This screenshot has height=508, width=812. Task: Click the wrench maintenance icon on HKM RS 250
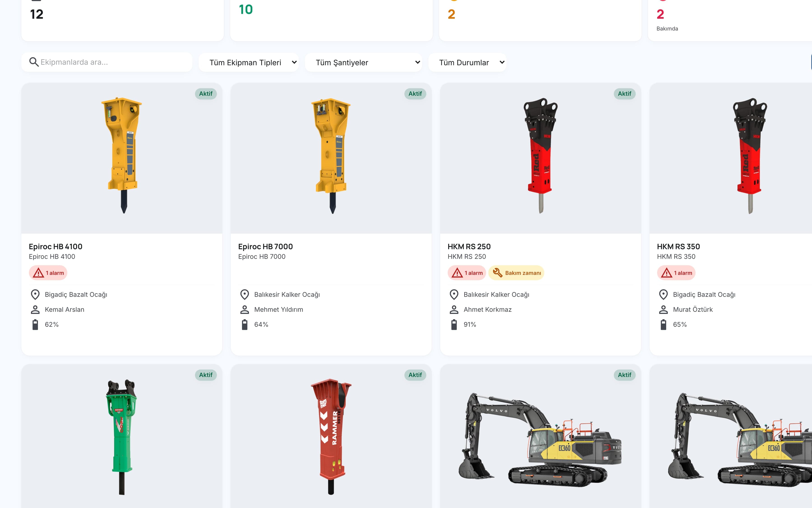[498, 273]
